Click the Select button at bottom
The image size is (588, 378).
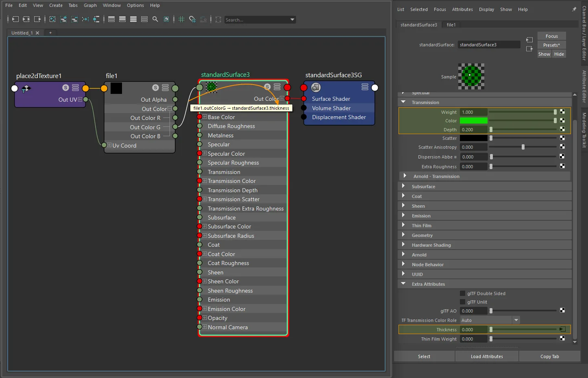click(x=424, y=356)
